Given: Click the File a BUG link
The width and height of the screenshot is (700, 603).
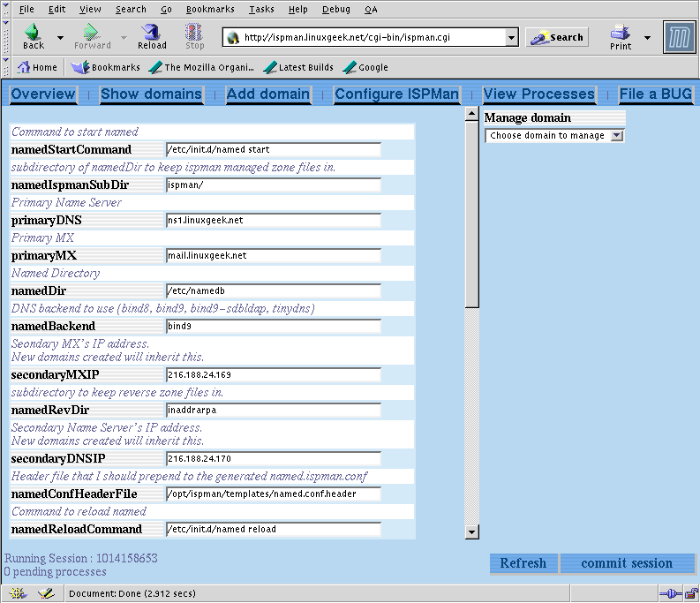Looking at the screenshot, I should (656, 94).
